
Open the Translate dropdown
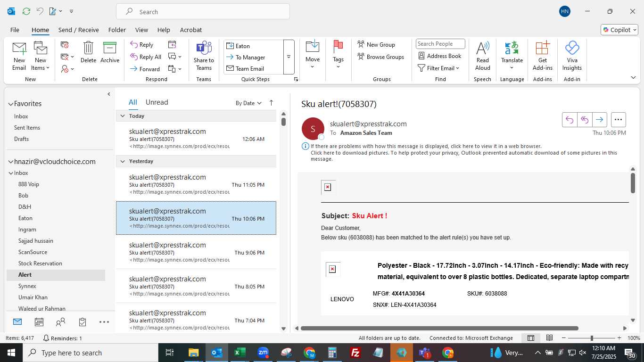512,56
